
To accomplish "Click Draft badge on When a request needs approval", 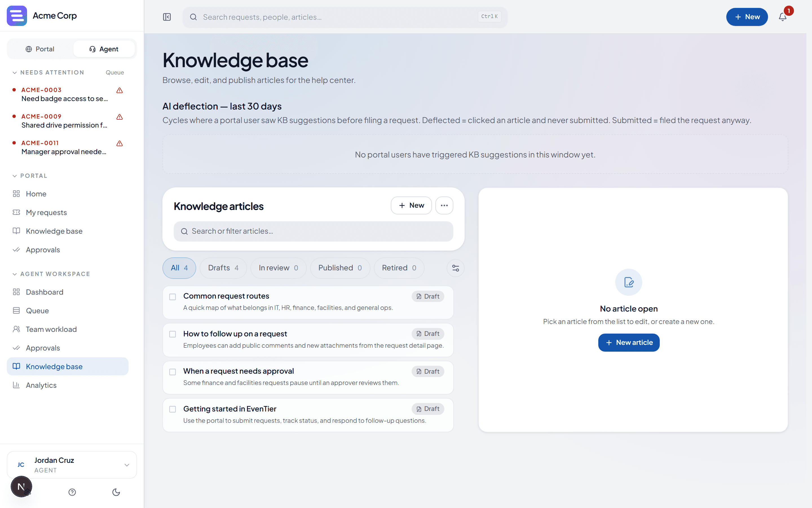I will click(x=428, y=371).
